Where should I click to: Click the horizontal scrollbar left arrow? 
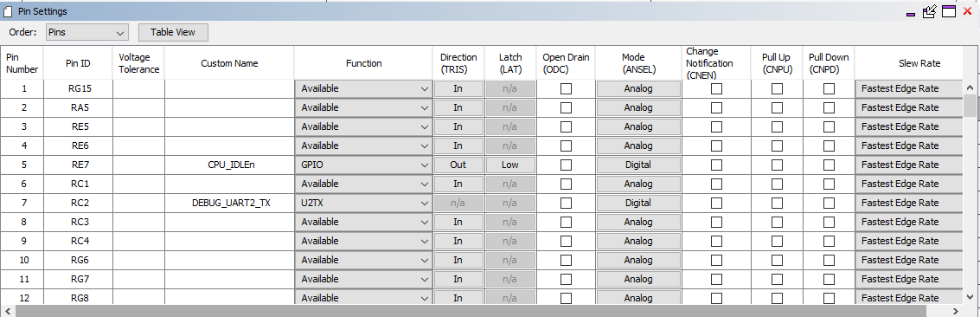(x=8, y=312)
